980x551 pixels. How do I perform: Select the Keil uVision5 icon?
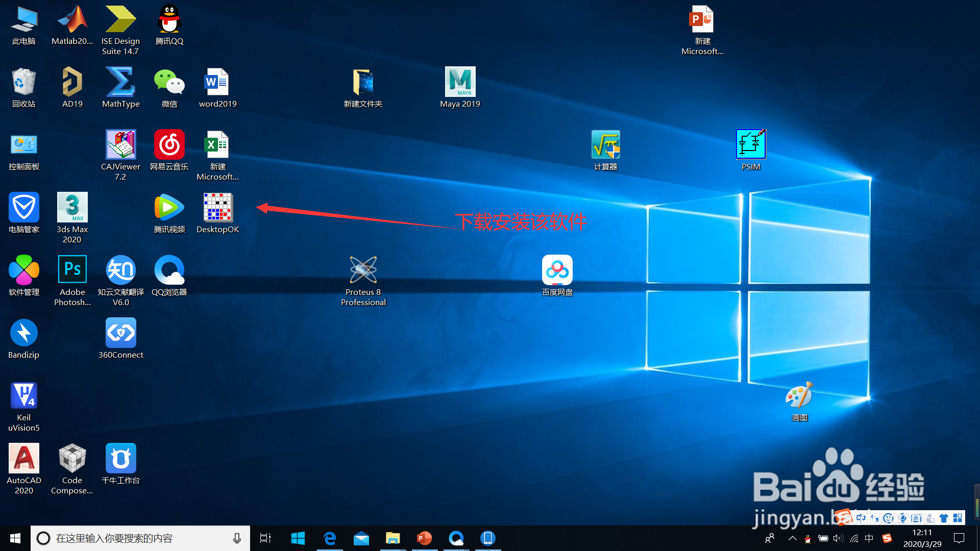(x=24, y=396)
